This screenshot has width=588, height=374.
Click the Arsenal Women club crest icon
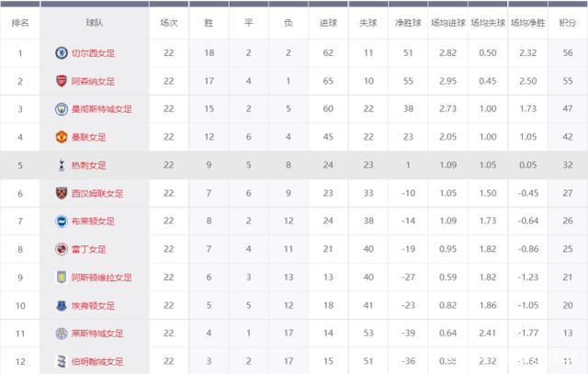(62, 81)
